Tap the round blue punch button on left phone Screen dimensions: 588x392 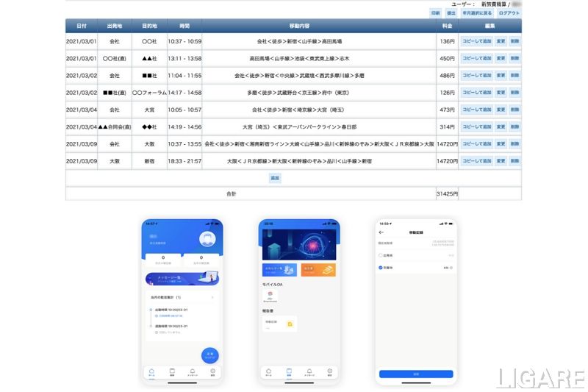(x=209, y=354)
